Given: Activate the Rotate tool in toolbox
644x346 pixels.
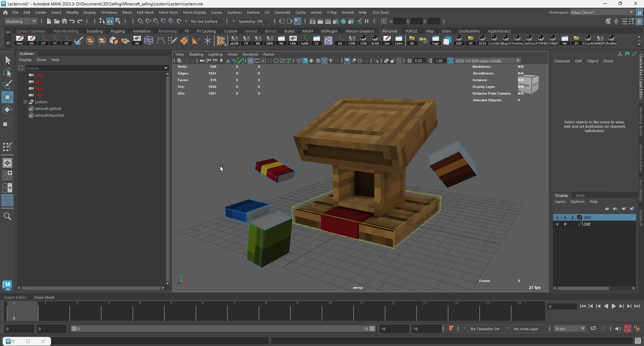Looking at the screenshot, I should pos(7,110).
